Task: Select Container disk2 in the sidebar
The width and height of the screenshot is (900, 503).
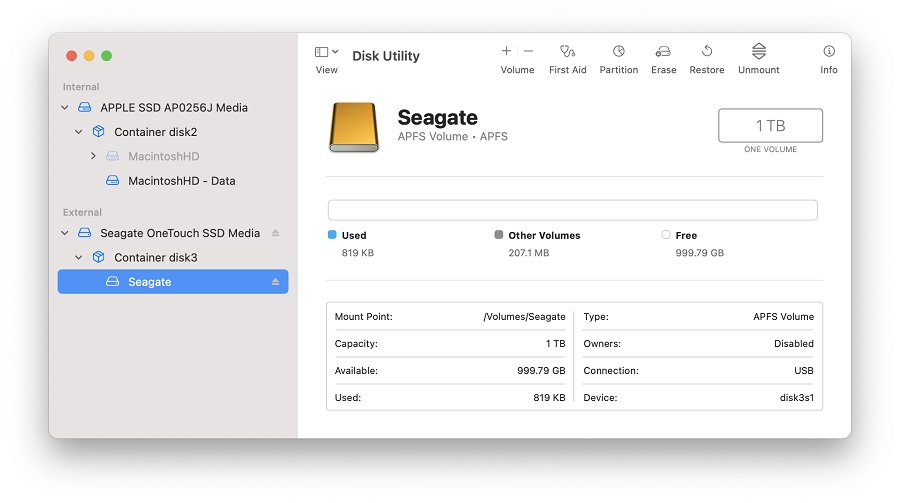Action: pyautogui.click(x=155, y=132)
